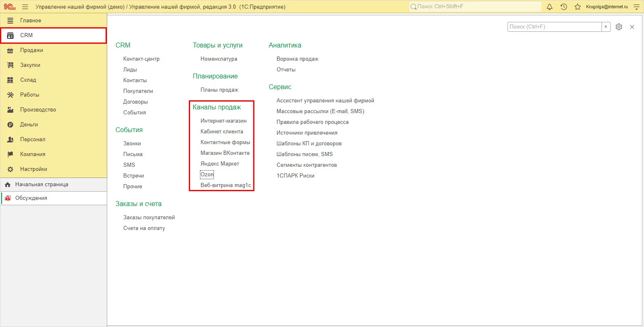Image resolution: width=644 pixels, height=327 pixels.
Task: Open the Интернет-магазин link
Action: (223, 121)
